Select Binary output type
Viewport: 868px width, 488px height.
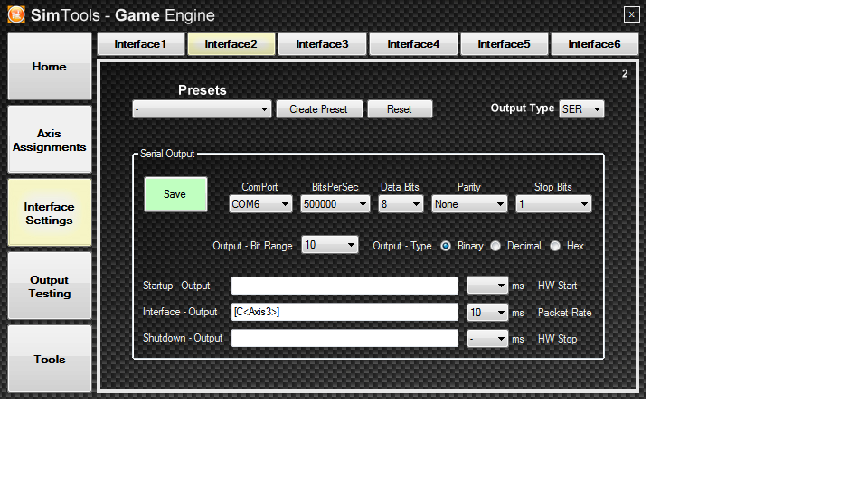pos(446,246)
